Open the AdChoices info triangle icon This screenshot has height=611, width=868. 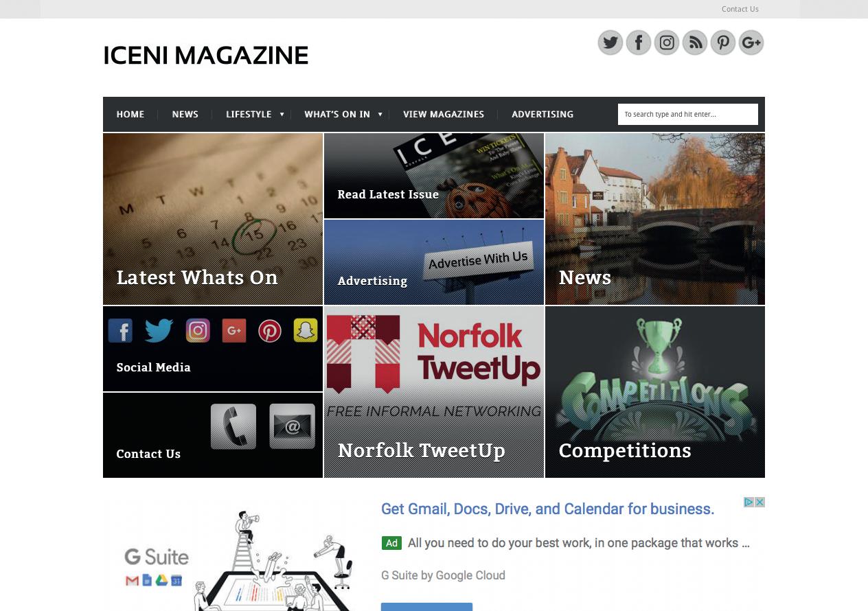point(749,503)
